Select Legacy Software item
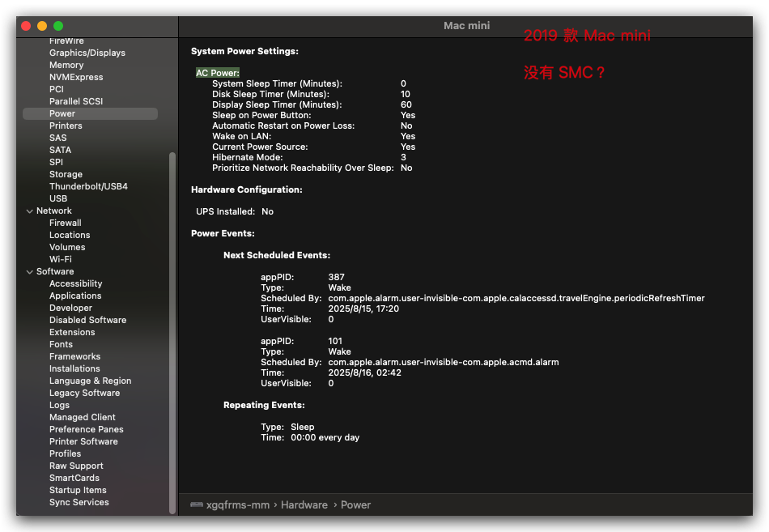The width and height of the screenshot is (769, 532). click(x=84, y=393)
